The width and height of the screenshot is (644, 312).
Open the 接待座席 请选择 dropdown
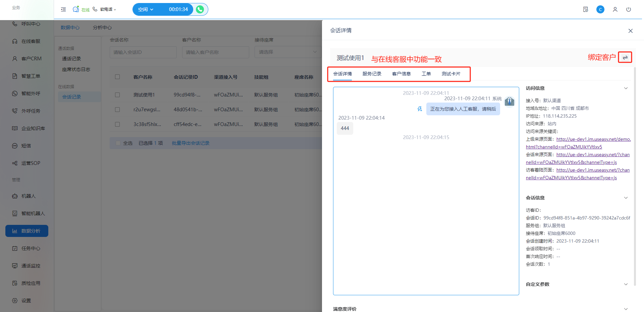[287, 52]
